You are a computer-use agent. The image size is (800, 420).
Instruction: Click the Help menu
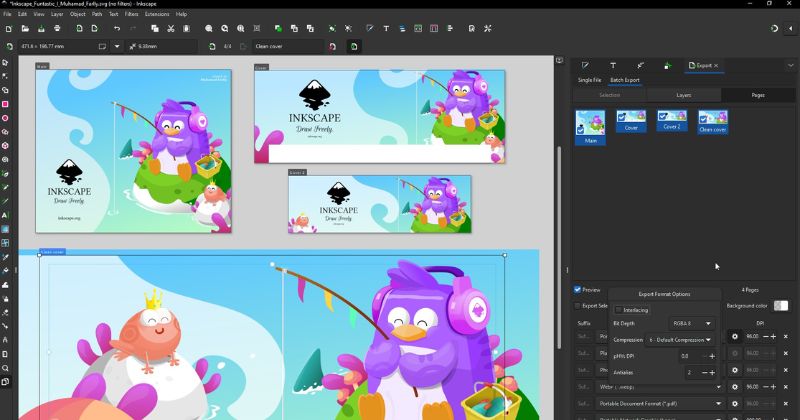pyautogui.click(x=181, y=14)
